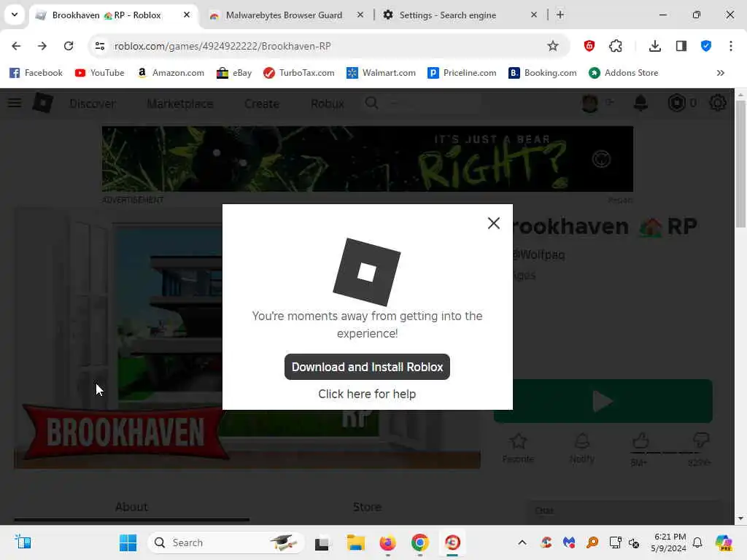Reload the Brookhaven page
747x560 pixels.
(x=69, y=46)
